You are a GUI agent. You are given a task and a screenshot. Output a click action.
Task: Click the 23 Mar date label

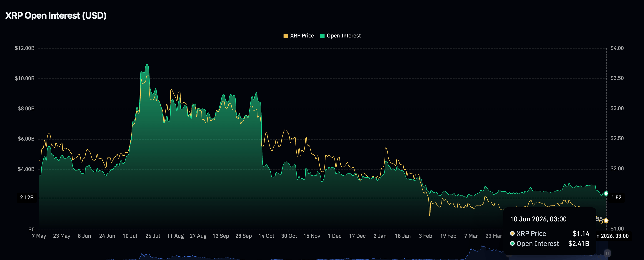(494, 236)
